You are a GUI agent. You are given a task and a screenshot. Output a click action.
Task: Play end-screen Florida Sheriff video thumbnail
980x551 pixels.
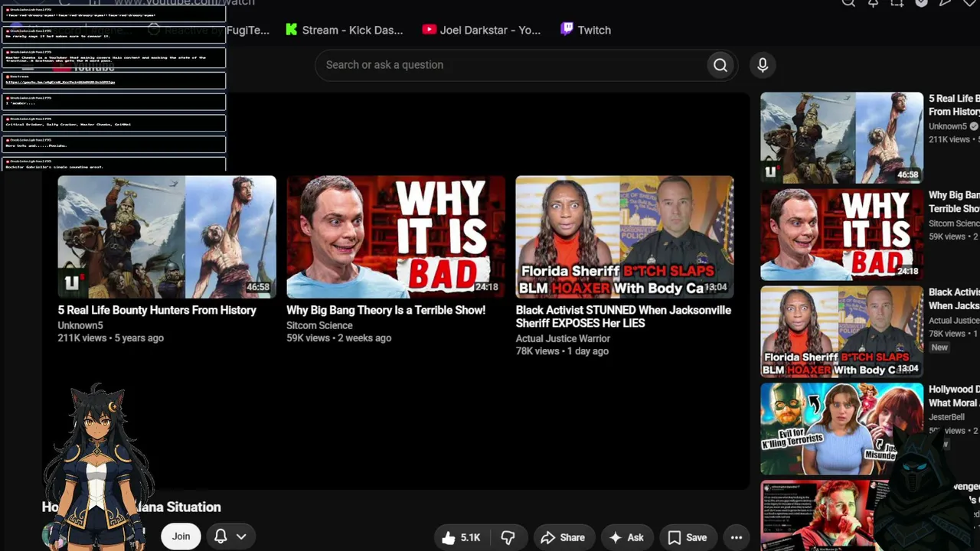[x=625, y=237]
